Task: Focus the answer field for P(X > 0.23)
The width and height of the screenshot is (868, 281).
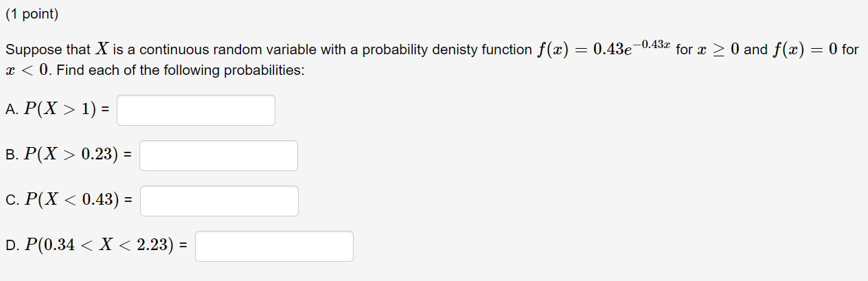Action: pos(218,155)
